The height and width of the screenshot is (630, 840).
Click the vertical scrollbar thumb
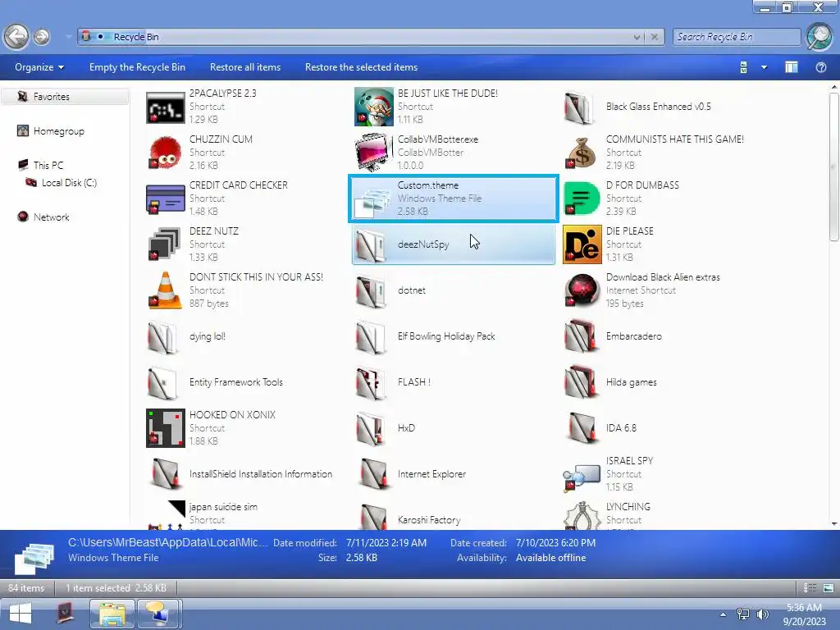(833, 166)
